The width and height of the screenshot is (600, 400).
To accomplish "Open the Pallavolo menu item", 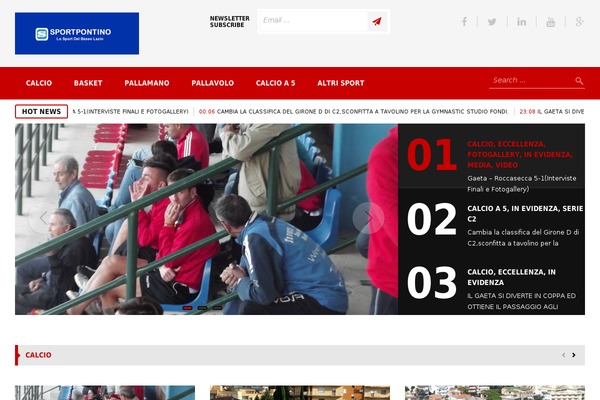I will point(213,83).
